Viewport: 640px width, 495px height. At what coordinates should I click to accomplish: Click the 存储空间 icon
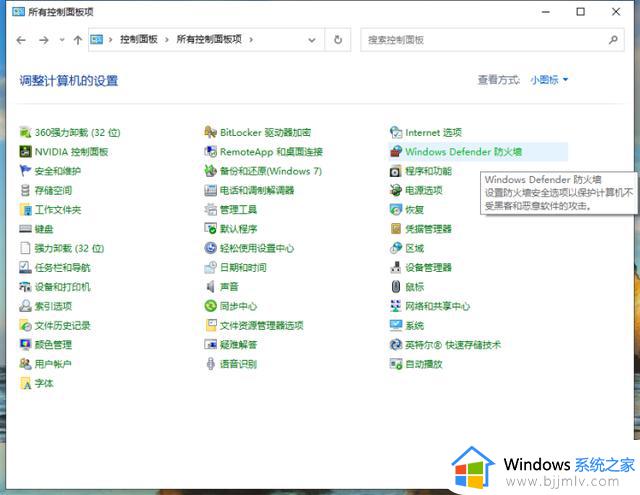[x=25, y=190]
